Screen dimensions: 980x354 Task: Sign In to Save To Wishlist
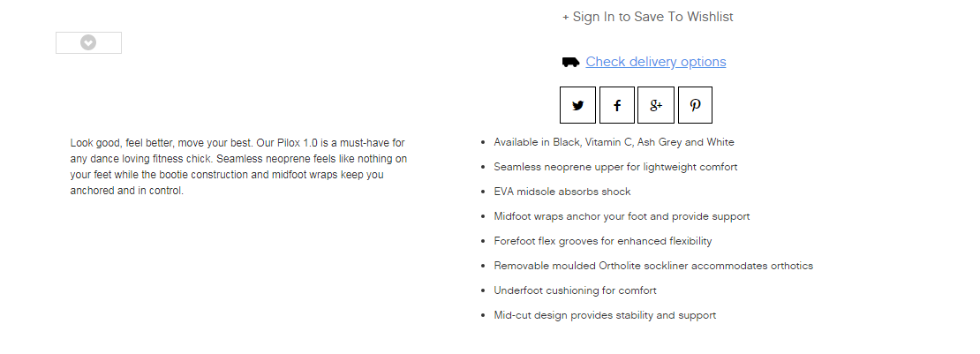coord(647,17)
